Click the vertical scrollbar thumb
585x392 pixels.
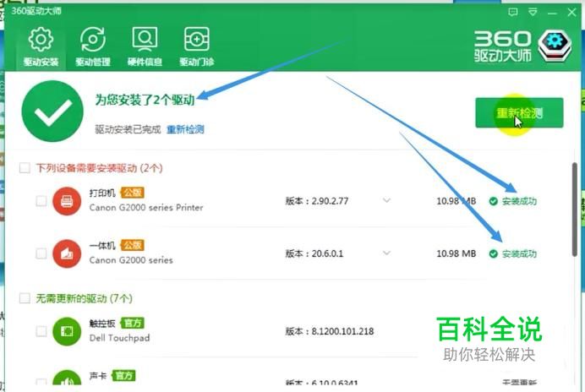click(575, 210)
